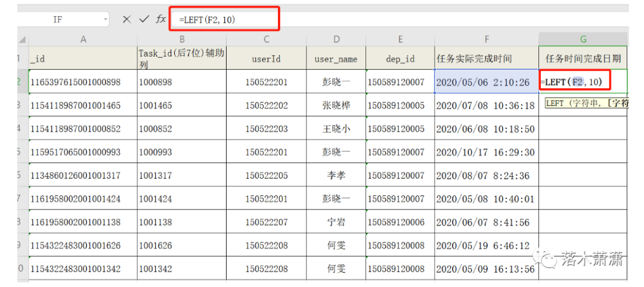This screenshot has width=644, height=287.
Task: Click the 任务实际完成时间 header cell
Action: tap(487, 57)
